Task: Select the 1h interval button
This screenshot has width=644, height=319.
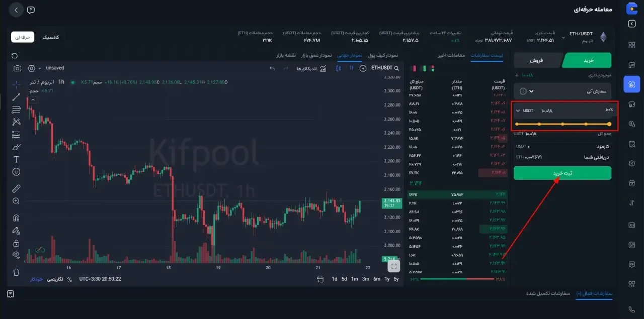Action: [352, 68]
